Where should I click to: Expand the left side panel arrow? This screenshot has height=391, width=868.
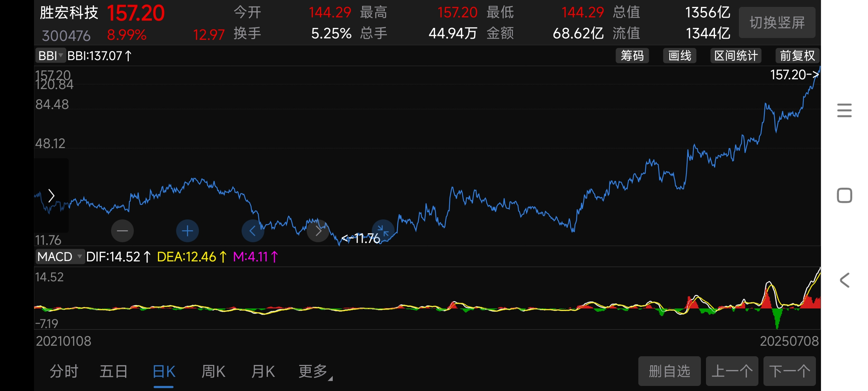coord(51,196)
